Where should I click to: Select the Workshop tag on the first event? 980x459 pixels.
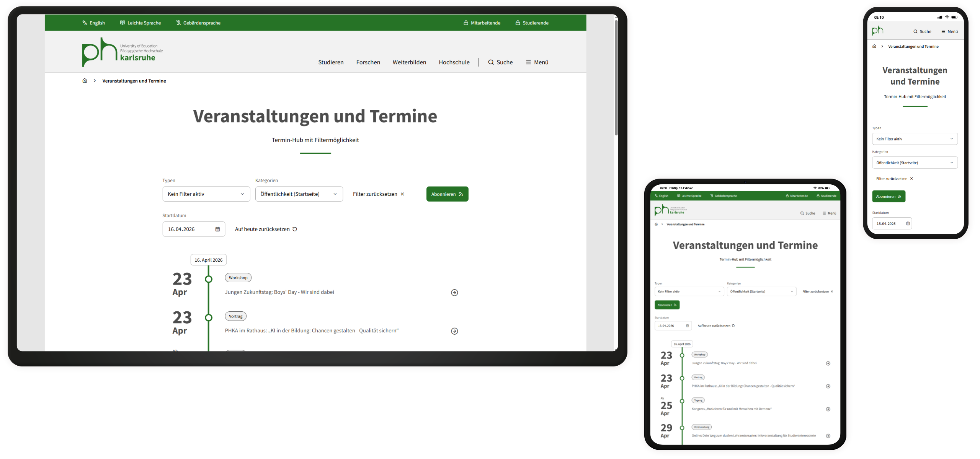238,277
